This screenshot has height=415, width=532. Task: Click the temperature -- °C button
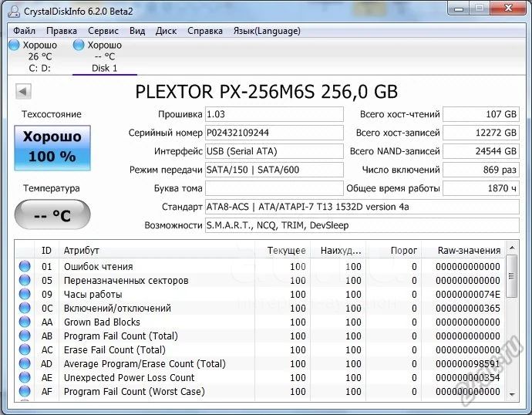(x=52, y=214)
